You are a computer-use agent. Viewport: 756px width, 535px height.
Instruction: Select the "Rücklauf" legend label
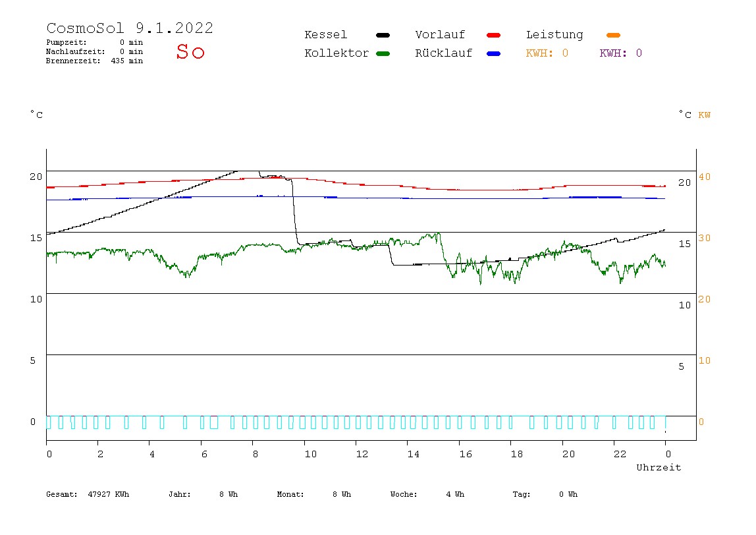coord(444,53)
